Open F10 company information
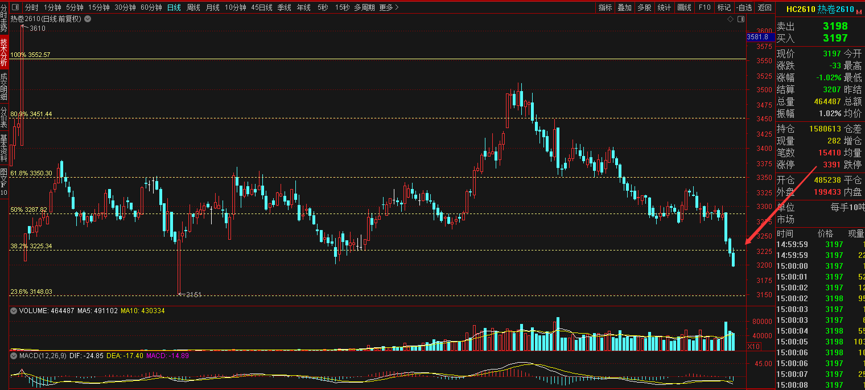 click(704, 7)
